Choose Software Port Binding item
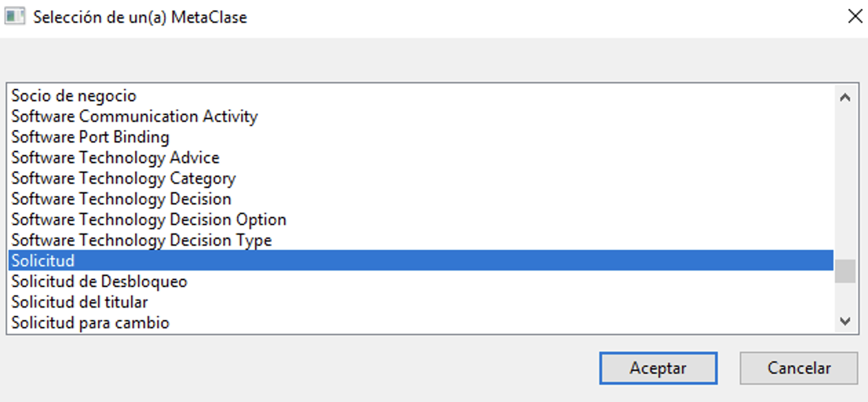The image size is (868, 402). click(x=420, y=137)
